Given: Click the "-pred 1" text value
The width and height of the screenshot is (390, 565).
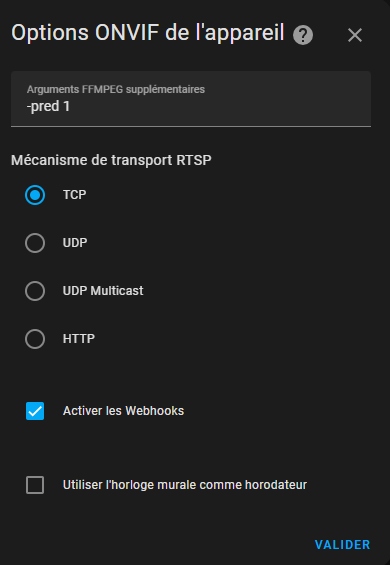Looking at the screenshot, I should click(x=48, y=107).
